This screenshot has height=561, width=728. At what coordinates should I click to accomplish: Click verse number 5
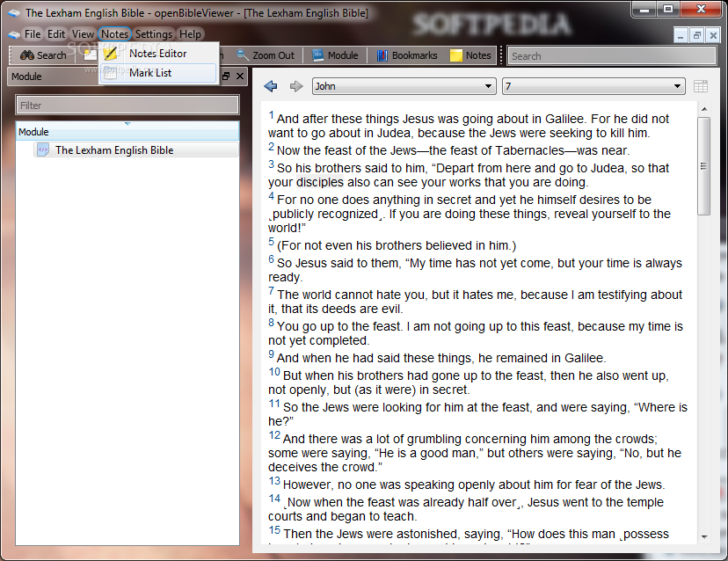pos(271,242)
